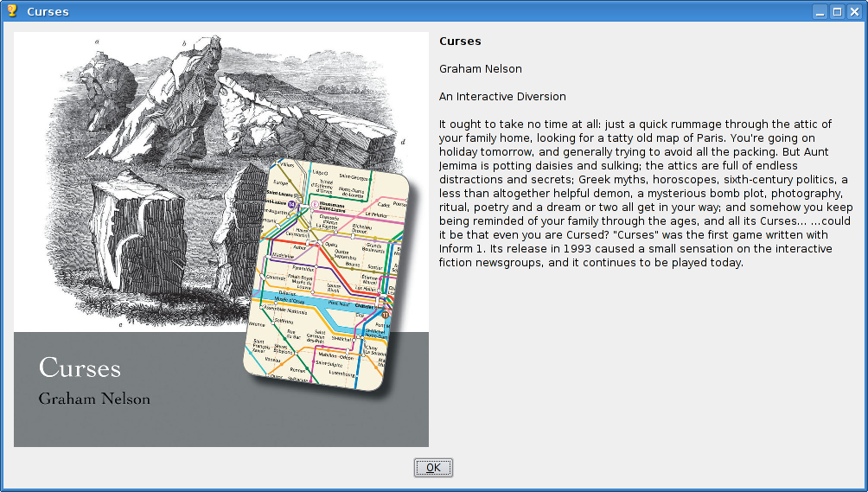The height and width of the screenshot is (492, 868).
Task: Click the "An Interactive Diversion" subtitle
Action: (x=502, y=97)
